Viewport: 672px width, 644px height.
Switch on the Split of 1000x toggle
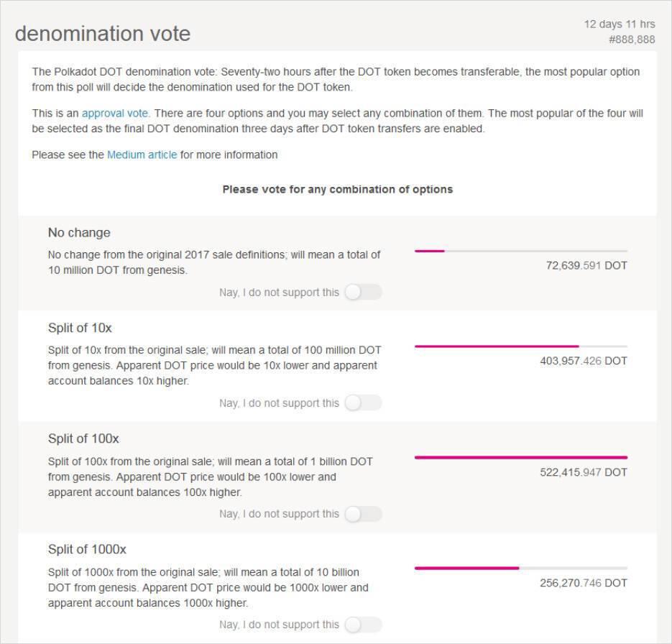(x=362, y=625)
